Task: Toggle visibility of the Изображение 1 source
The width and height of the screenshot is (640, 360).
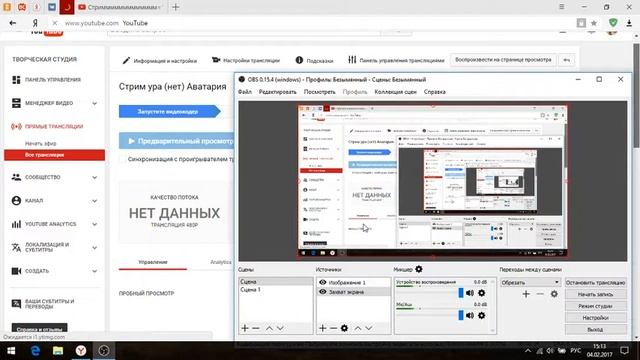Action: [x=322, y=282]
